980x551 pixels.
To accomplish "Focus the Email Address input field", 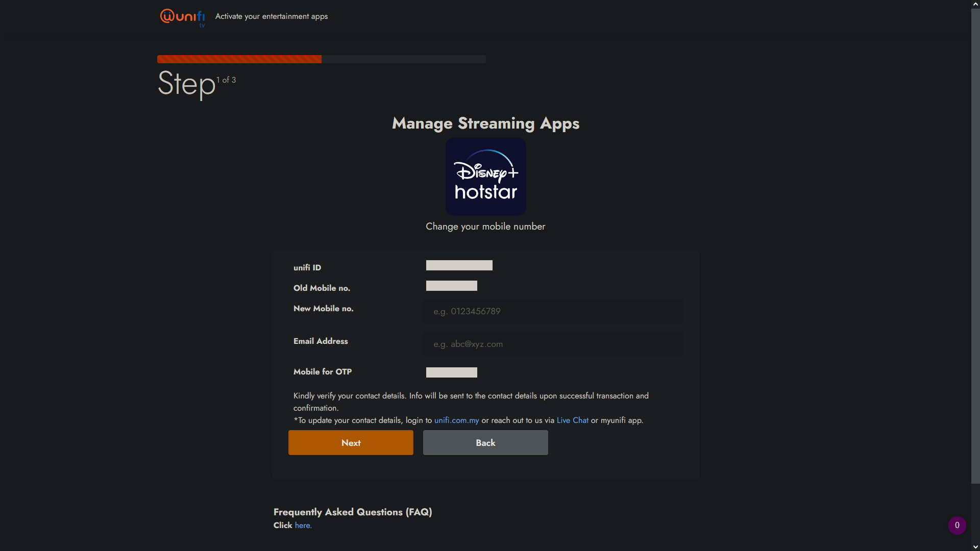I will click(553, 344).
